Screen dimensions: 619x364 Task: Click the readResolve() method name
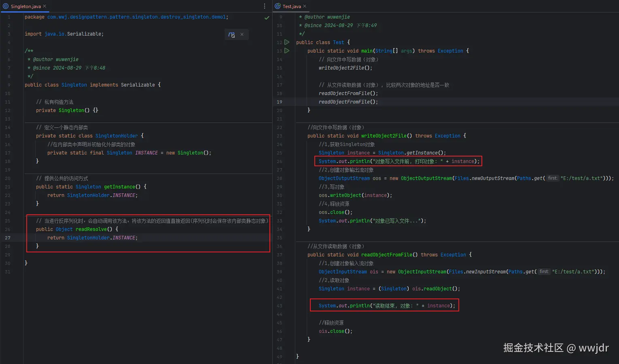pos(91,229)
